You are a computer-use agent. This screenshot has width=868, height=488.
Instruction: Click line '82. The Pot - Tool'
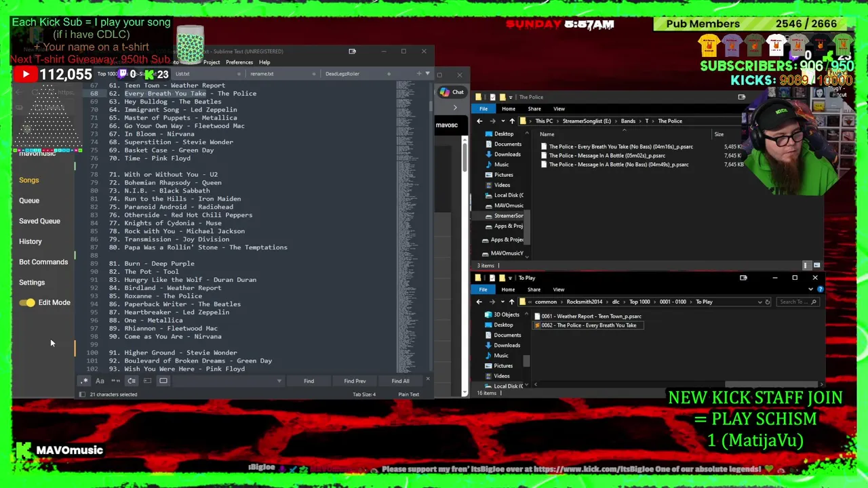click(x=144, y=272)
